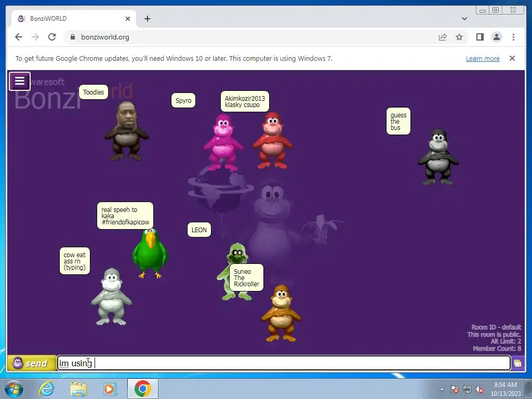Dismiss the Chrome update notification bar
This screenshot has height=399, width=532.
pos(512,58)
